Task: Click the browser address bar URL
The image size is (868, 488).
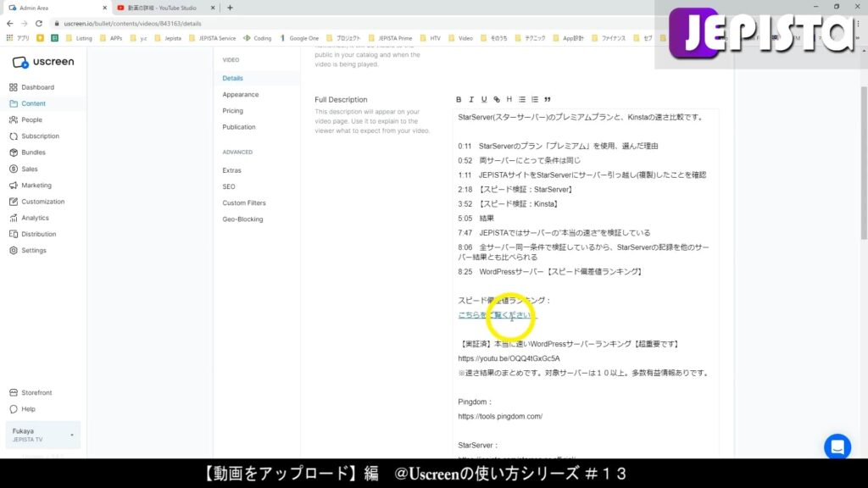Action: 132,24
